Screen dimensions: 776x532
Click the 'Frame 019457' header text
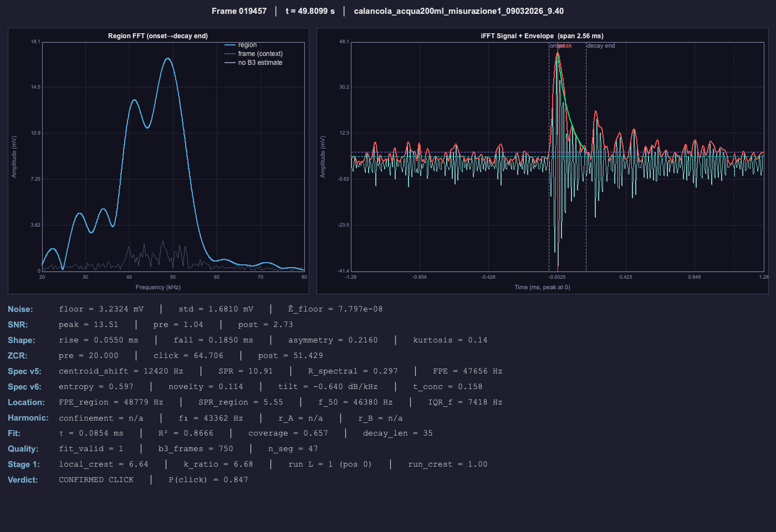[x=239, y=11]
